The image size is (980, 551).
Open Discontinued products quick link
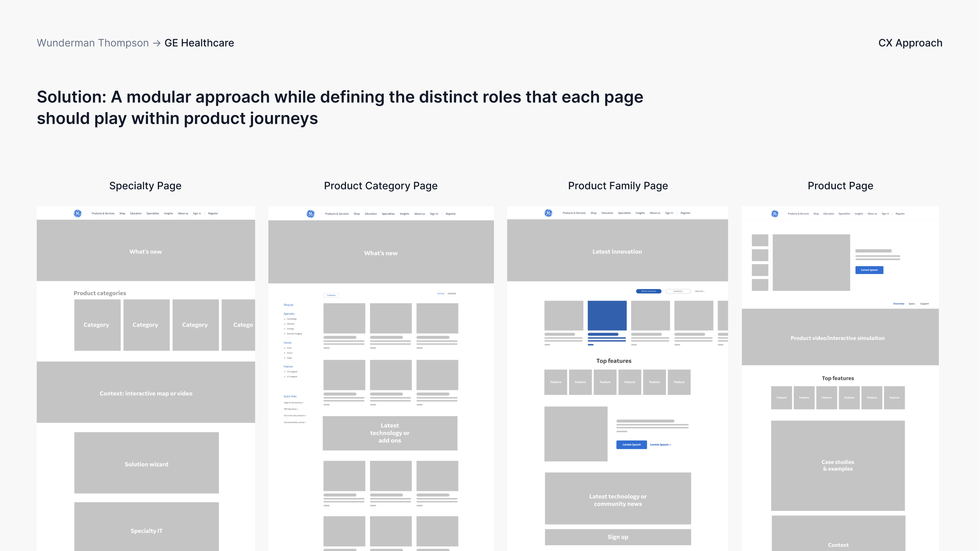pos(295,416)
